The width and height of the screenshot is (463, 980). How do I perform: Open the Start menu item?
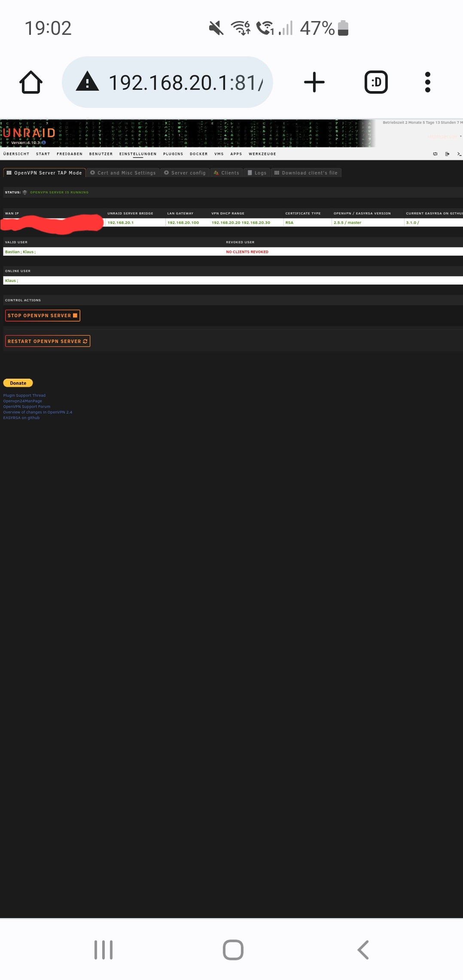[x=43, y=154]
